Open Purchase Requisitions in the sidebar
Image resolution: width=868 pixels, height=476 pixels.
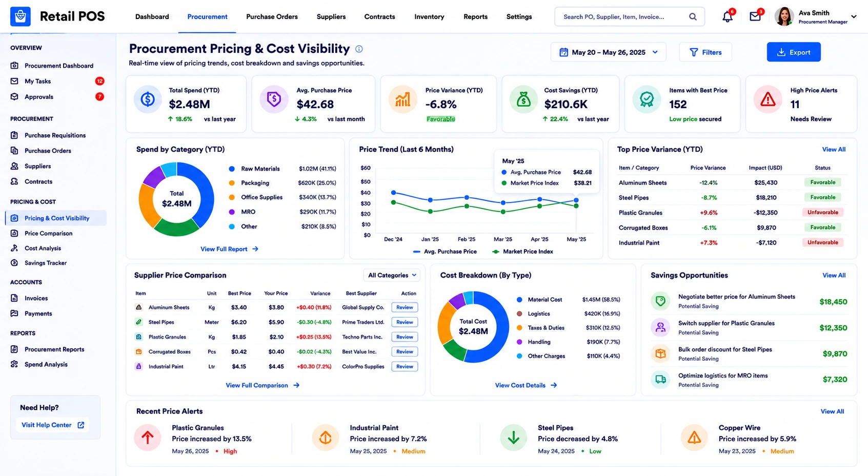coord(56,135)
